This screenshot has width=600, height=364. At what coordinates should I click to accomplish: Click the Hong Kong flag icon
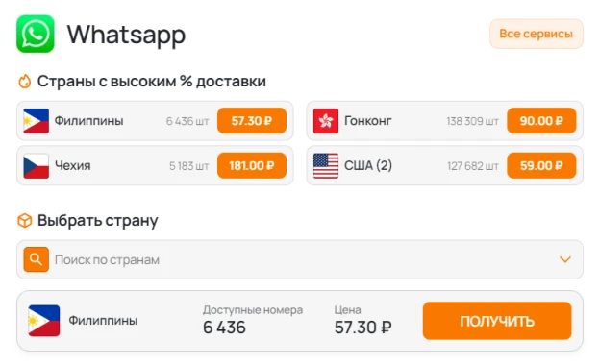tap(326, 121)
